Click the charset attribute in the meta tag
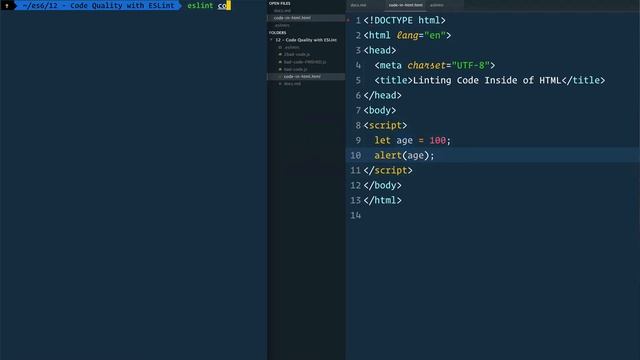Screen dimensions: 640x360 click(x=427, y=65)
